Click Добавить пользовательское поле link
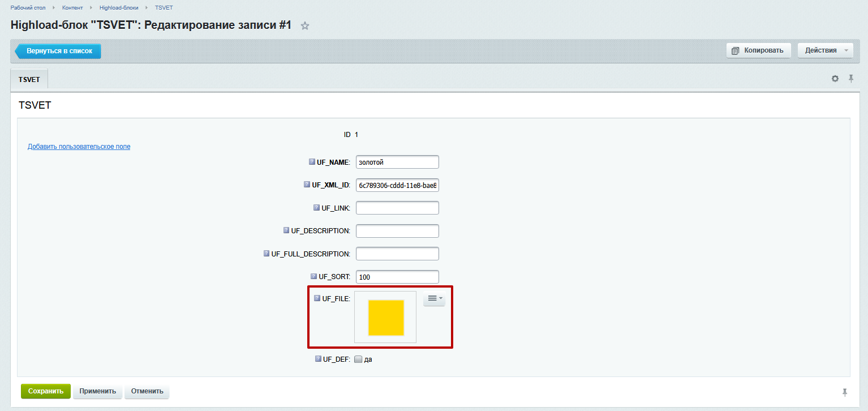Screen dimensions: 868x411 (79, 147)
